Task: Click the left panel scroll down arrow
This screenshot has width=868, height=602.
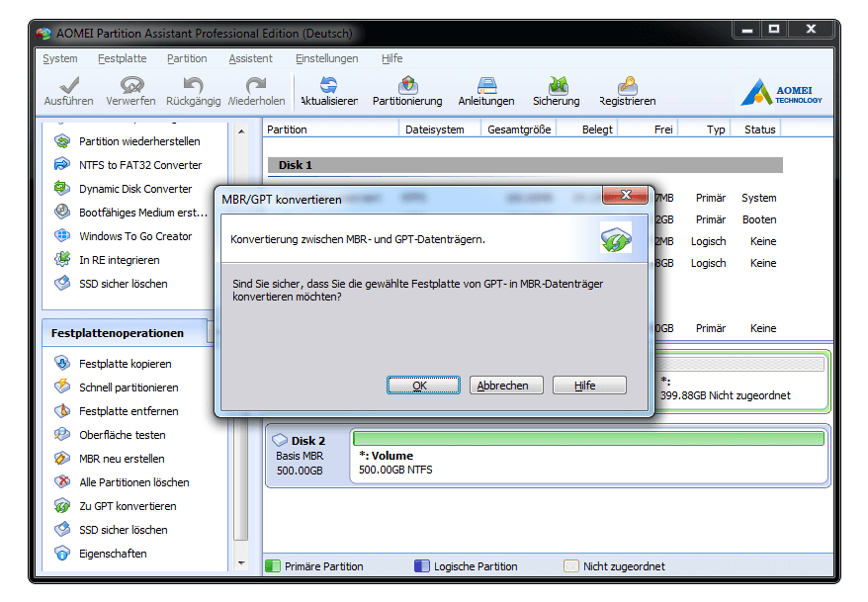Action: point(241,562)
